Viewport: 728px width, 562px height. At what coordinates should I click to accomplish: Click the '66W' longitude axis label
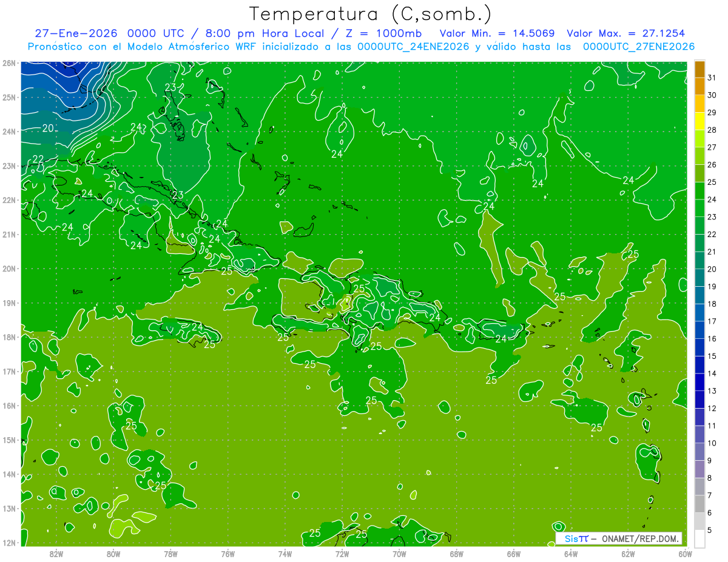click(x=514, y=554)
